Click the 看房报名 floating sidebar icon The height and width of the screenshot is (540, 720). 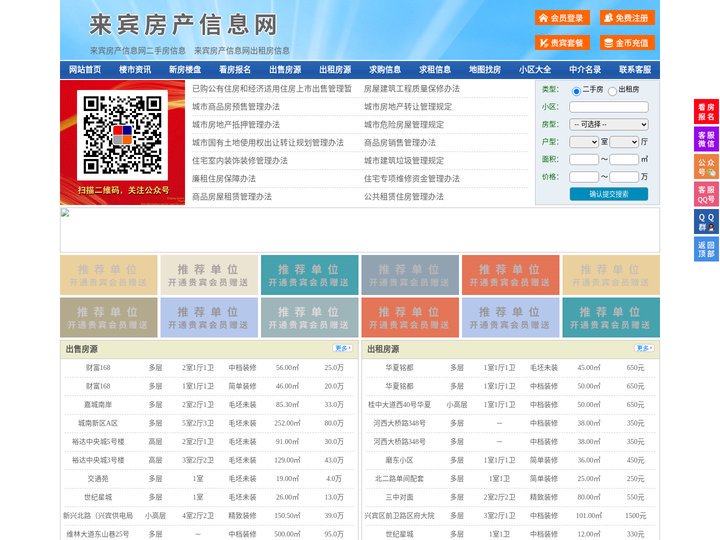[706, 112]
